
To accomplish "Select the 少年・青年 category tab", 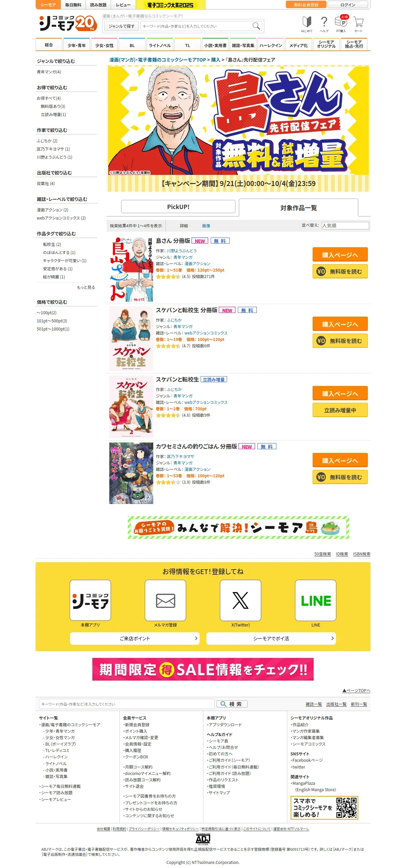I will (x=76, y=45).
